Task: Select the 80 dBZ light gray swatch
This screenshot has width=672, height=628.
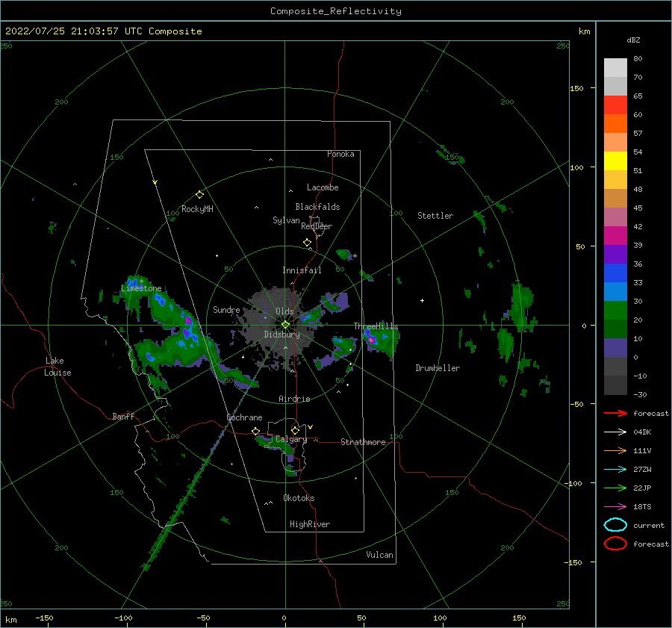Action: point(615,67)
